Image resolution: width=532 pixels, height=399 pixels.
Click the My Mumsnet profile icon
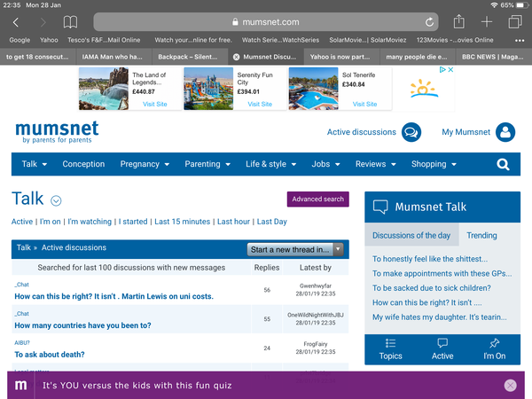pyautogui.click(x=505, y=132)
